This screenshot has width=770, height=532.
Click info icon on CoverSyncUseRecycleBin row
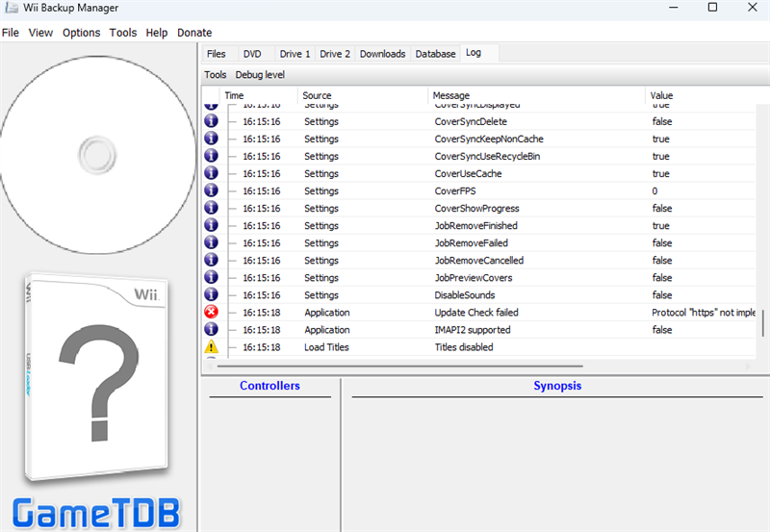(211, 156)
